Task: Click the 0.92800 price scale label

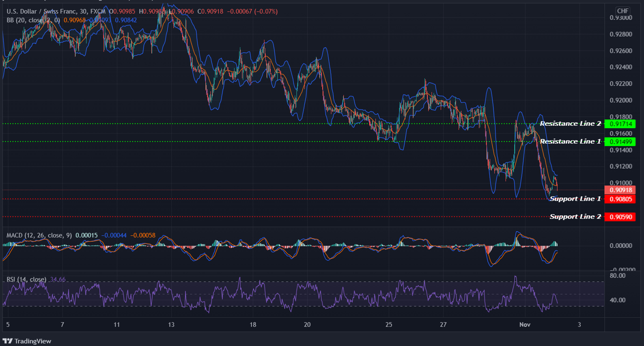Action: pos(621,34)
